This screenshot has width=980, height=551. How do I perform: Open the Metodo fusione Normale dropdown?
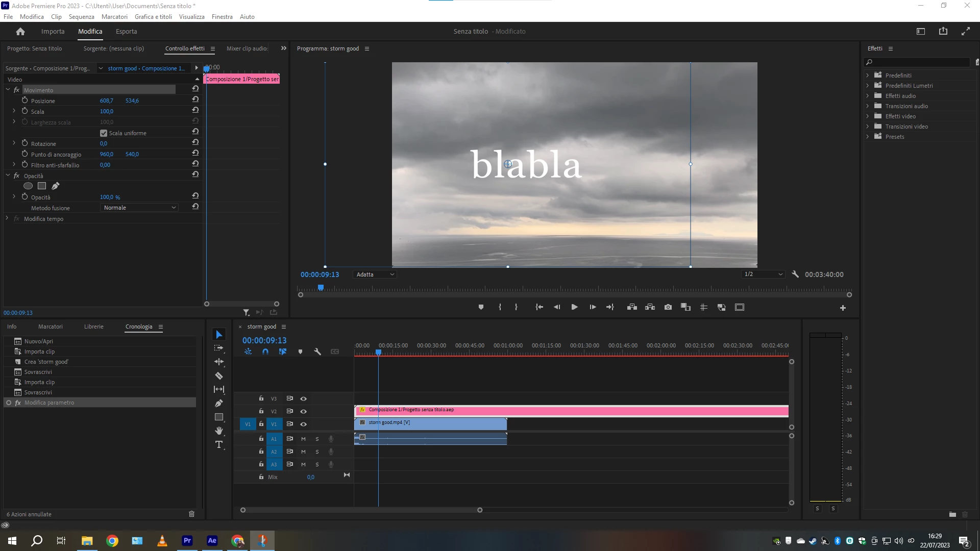pos(139,208)
